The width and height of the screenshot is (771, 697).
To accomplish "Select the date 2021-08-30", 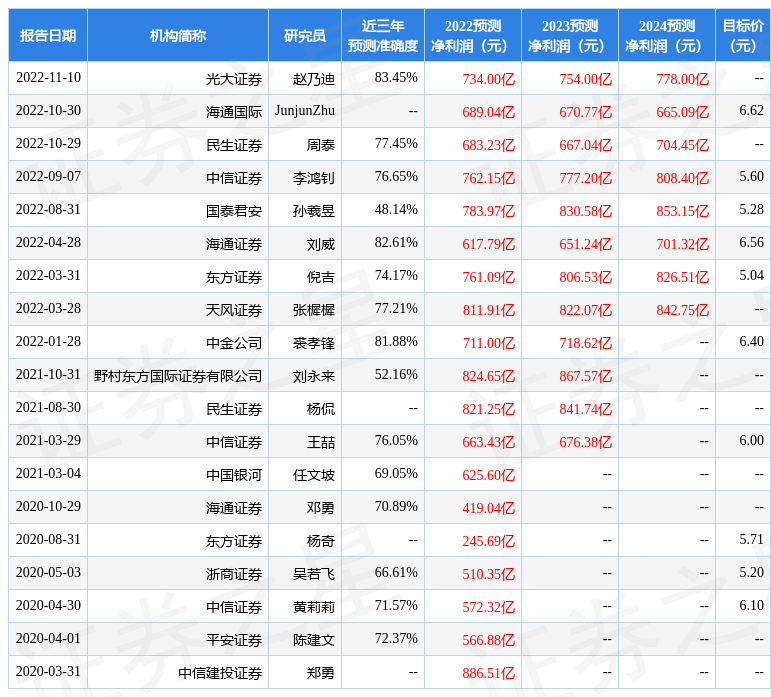I will pos(48,407).
